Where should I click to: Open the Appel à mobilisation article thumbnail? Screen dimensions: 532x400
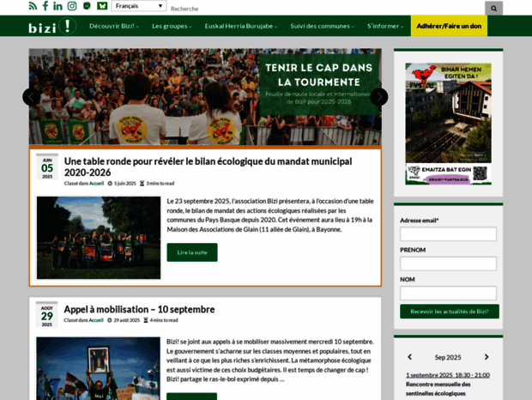tap(99, 368)
